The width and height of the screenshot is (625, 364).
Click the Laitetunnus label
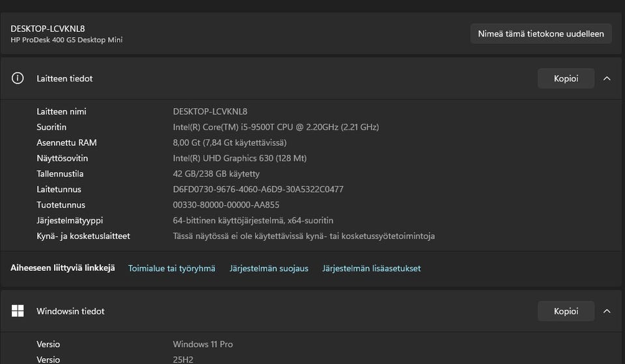coord(59,189)
